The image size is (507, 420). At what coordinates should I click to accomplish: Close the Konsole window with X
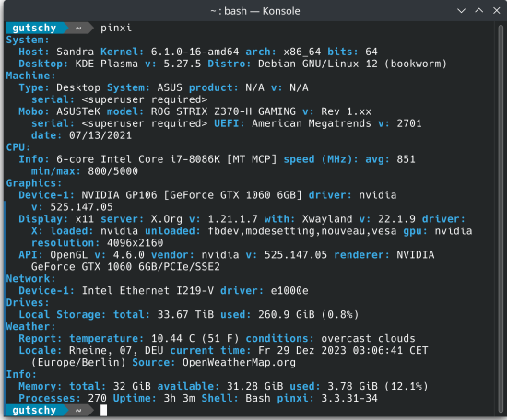point(497,11)
